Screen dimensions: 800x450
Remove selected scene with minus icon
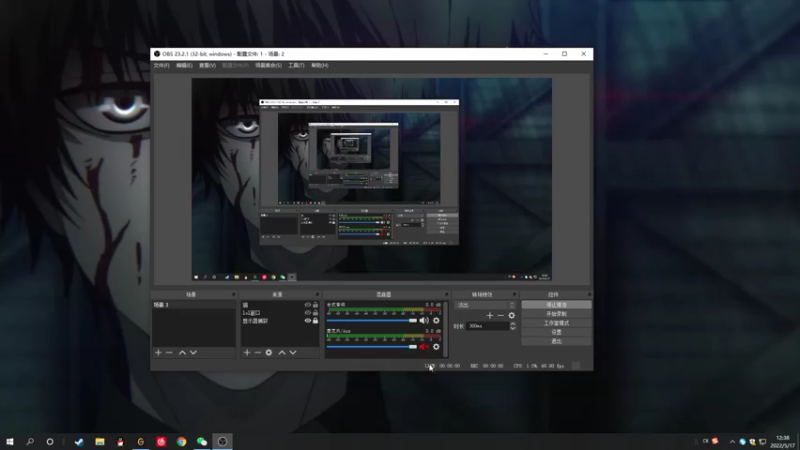[x=169, y=352]
